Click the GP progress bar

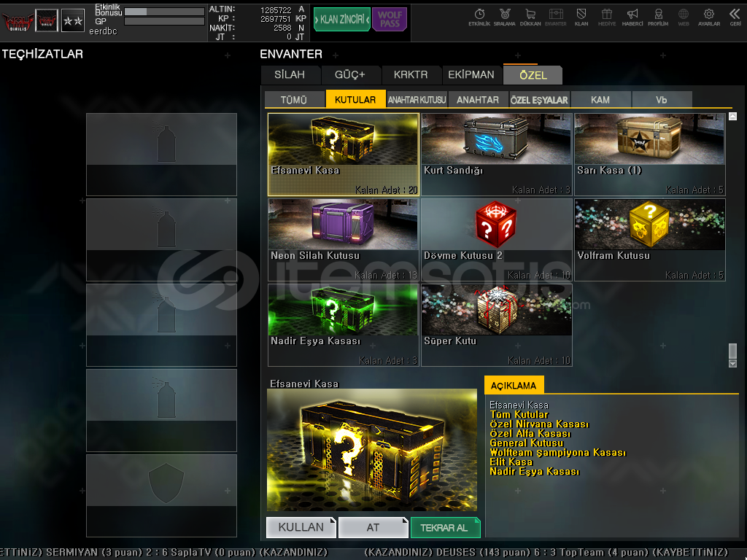point(164,21)
